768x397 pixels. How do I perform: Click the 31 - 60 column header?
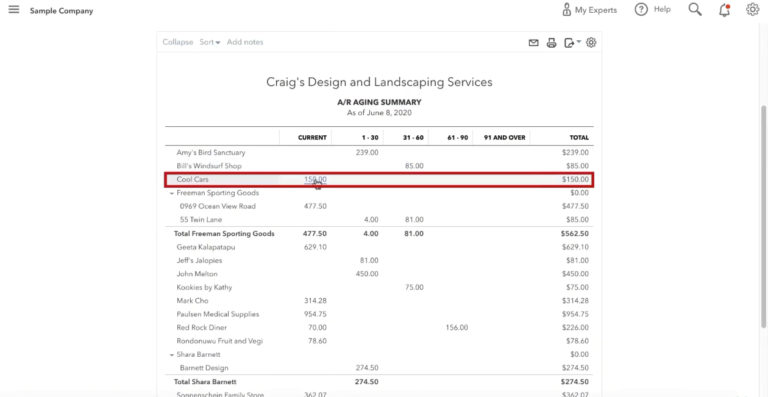coord(413,138)
